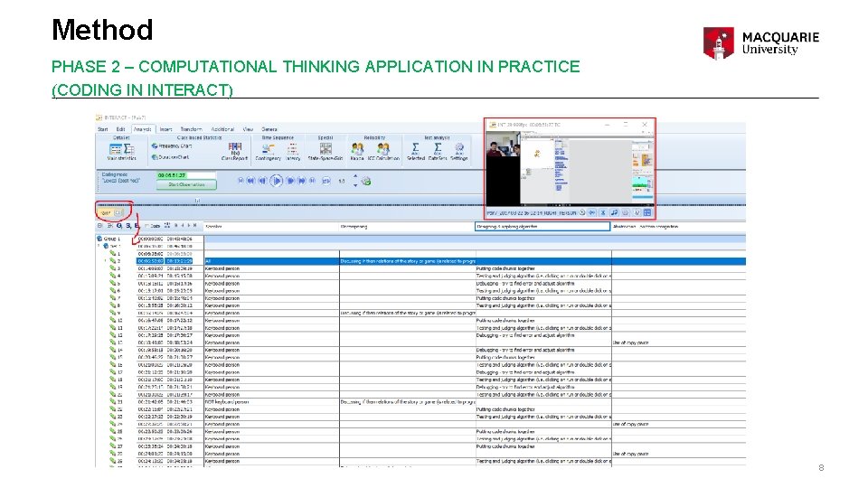
Task: Click the S icon in document toolbar
Action: 127,226
